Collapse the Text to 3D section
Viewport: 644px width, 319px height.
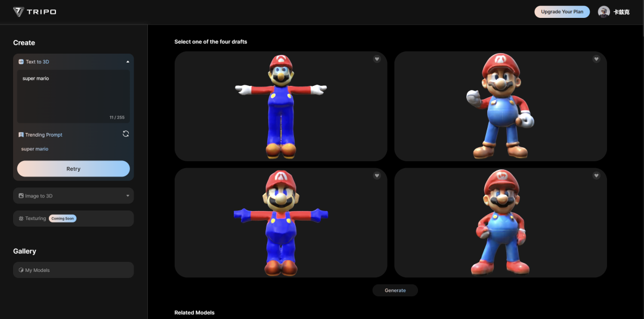click(x=128, y=61)
